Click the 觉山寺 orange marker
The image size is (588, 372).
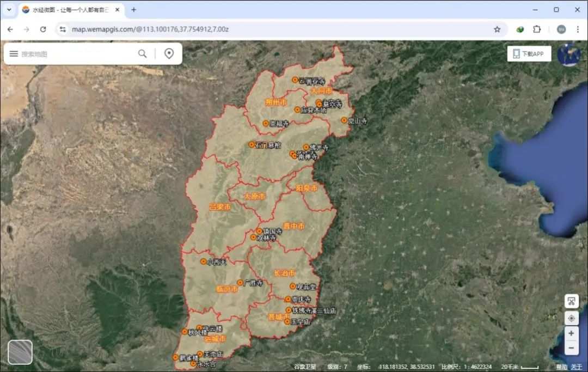click(x=344, y=120)
